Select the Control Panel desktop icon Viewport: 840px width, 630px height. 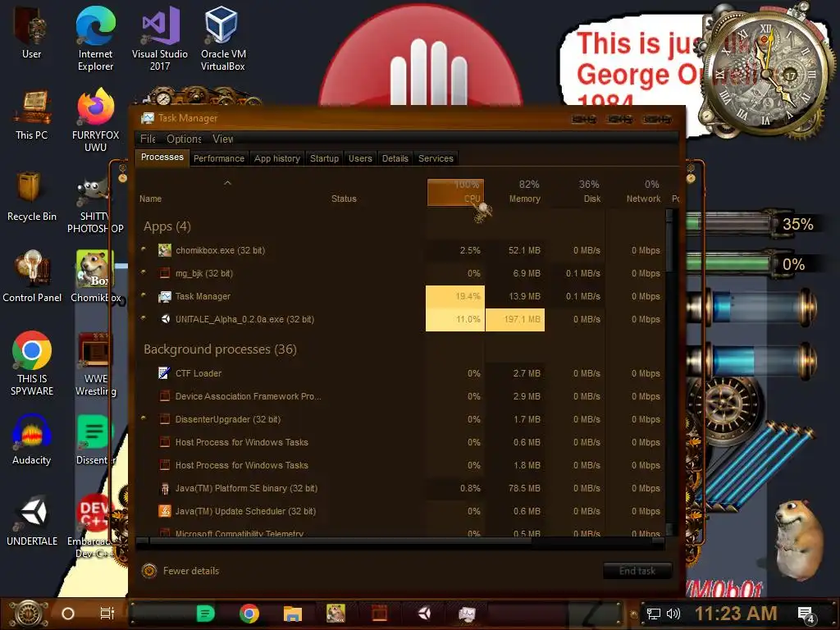coord(32,277)
